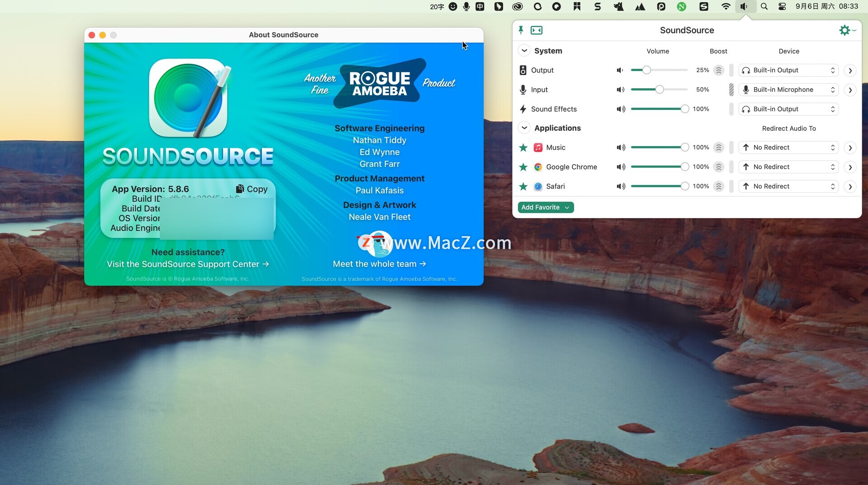The width and height of the screenshot is (868, 485).
Task: Mute the Safari speaker icon
Action: coord(621,186)
